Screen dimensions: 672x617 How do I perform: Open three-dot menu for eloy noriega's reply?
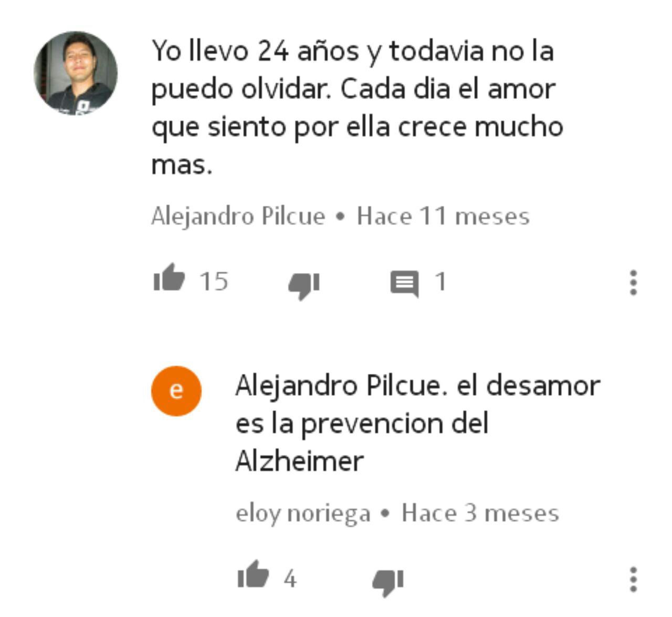tap(634, 579)
